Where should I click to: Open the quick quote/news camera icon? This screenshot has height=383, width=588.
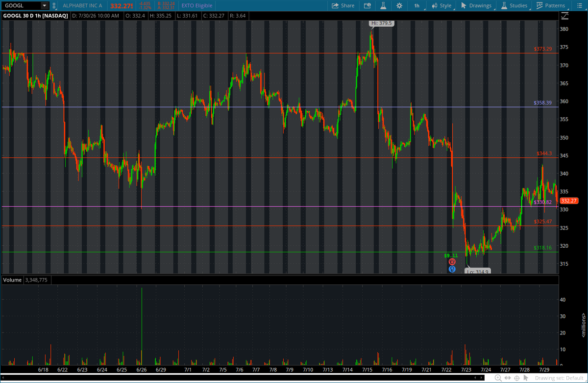coord(367,5)
